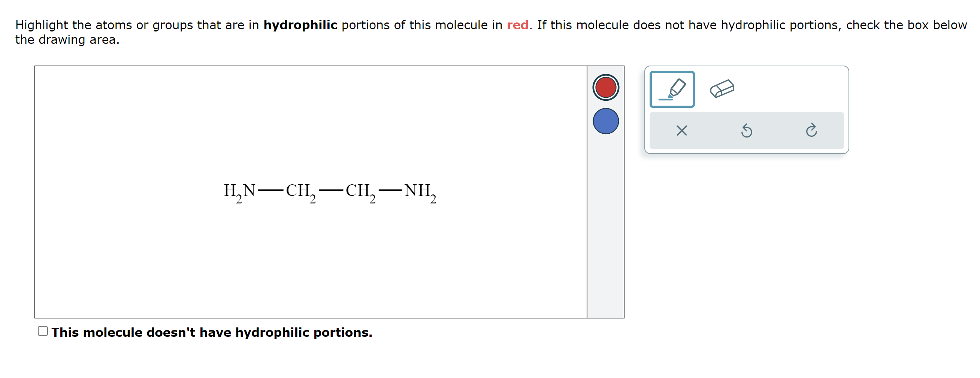Viewport: 980px width, 378px height.
Task: Redo the last undone action
Action: 811,130
